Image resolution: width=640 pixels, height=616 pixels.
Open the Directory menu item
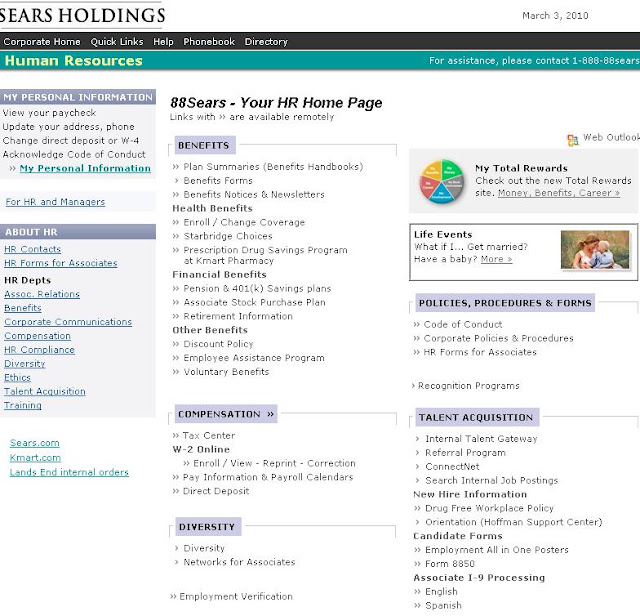266,42
